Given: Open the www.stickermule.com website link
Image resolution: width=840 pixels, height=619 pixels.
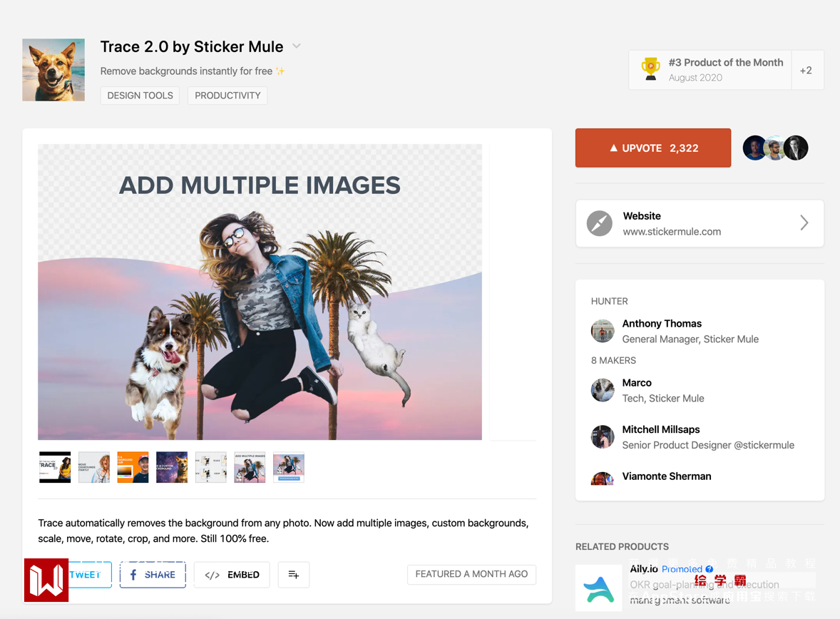Looking at the screenshot, I should point(671,232).
